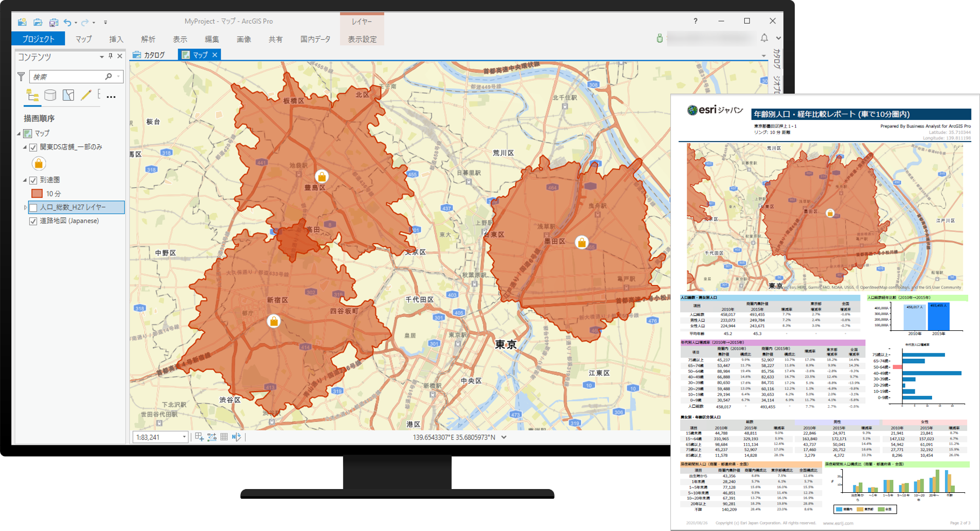Image resolution: width=980 pixels, height=531 pixels.
Task: Expand the 人口_総数_H27 レイヤー node
Action: [x=25, y=207]
